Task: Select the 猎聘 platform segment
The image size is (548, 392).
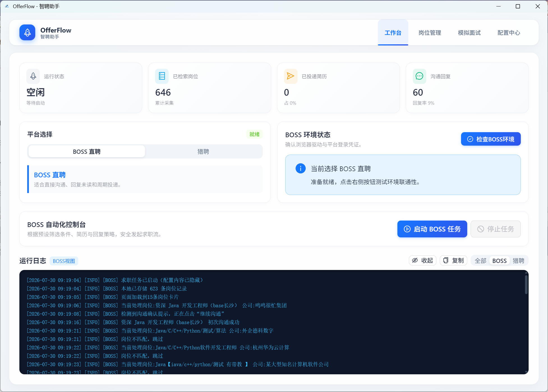Action: tap(203, 152)
